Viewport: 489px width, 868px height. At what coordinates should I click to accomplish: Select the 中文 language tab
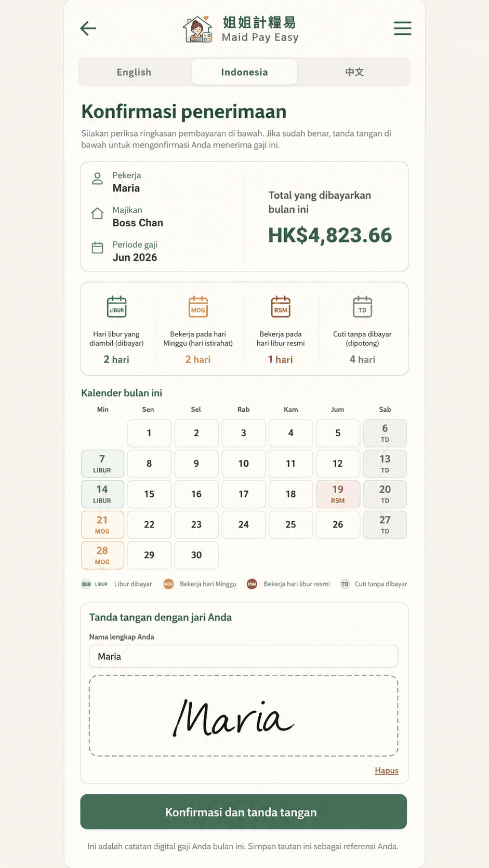[354, 72]
